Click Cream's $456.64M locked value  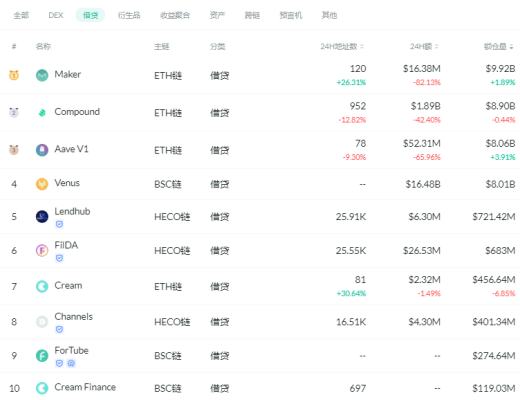click(x=494, y=280)
